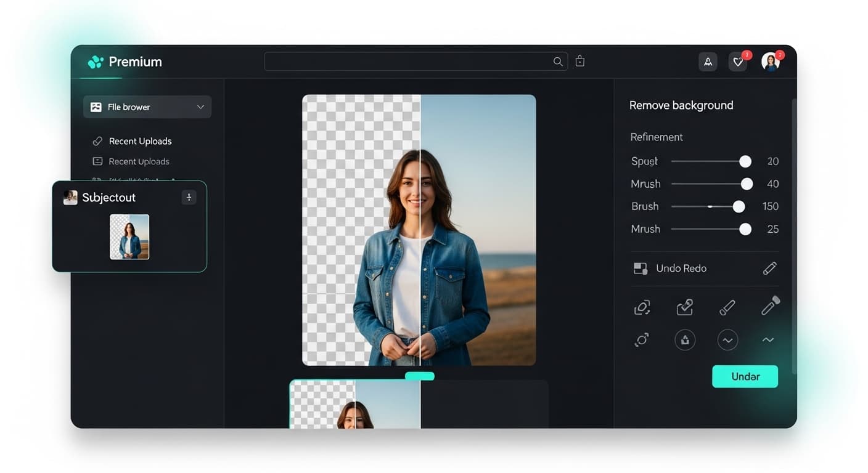Click the swap/refresh tool icon
868x473 pixels.
(x=642, y=339)
